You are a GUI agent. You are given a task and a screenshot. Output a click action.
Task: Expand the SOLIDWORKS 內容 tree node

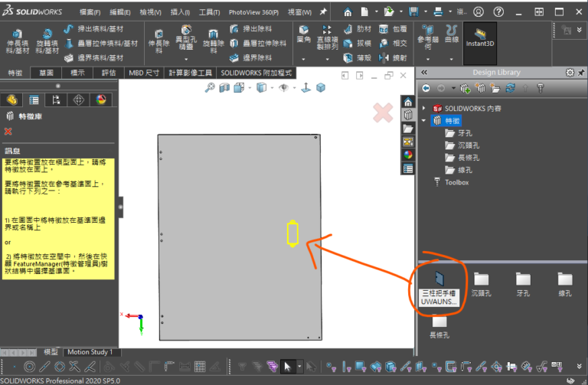[425, 108]
